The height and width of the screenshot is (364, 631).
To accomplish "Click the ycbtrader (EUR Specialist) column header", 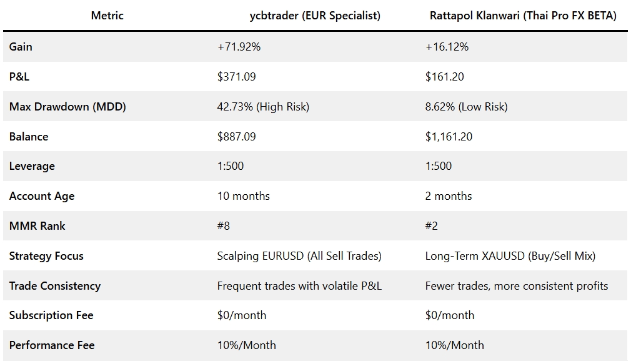I will (x=315, y=16).
